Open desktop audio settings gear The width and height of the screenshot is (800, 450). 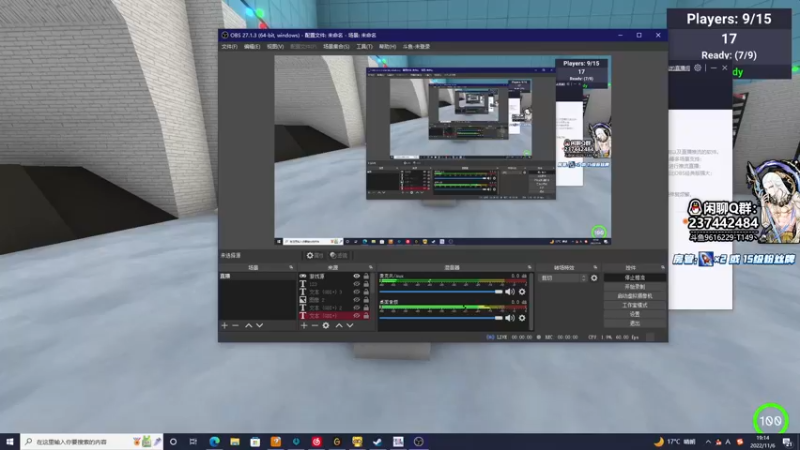click(522, 318)
